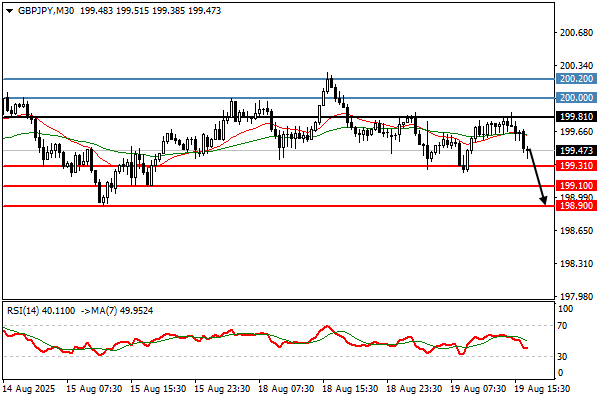Select the 198.900 red support label

click(x=576, y=206)
